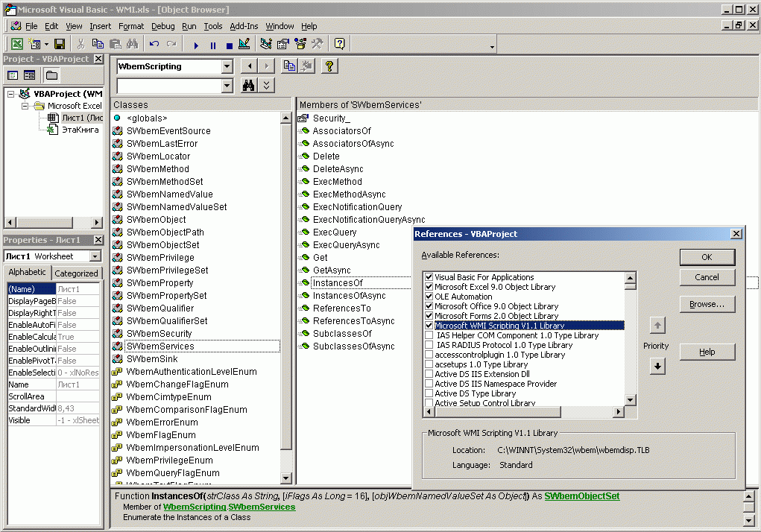
Task: Click Go Back arrow in Object Browser
Action: coord(250,66)
